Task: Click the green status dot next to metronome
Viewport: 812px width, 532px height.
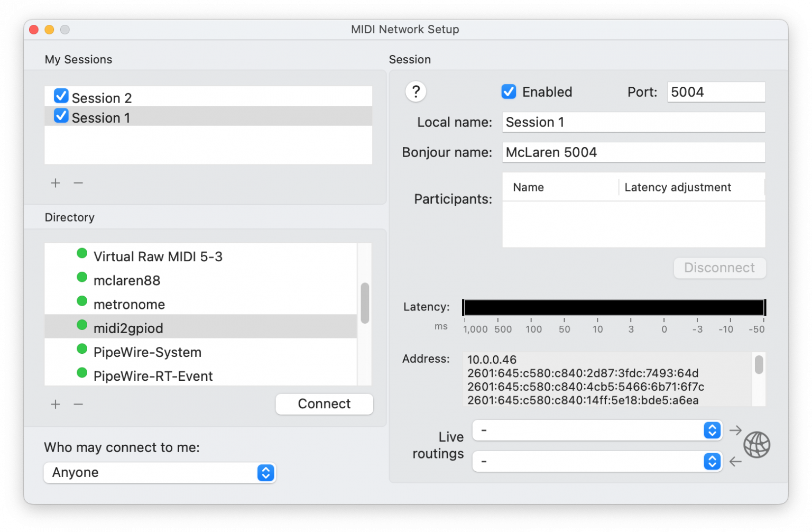Action: click(x=82, y=301)
